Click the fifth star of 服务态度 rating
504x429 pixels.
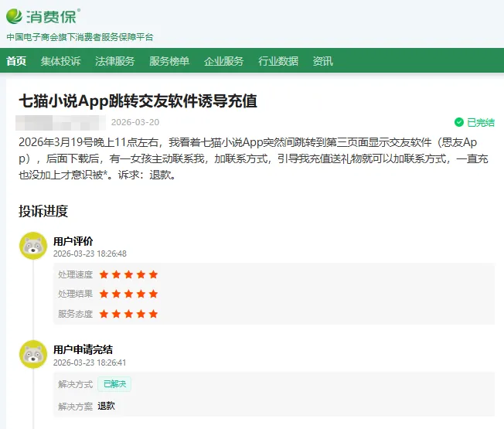[x=153, y=314]
